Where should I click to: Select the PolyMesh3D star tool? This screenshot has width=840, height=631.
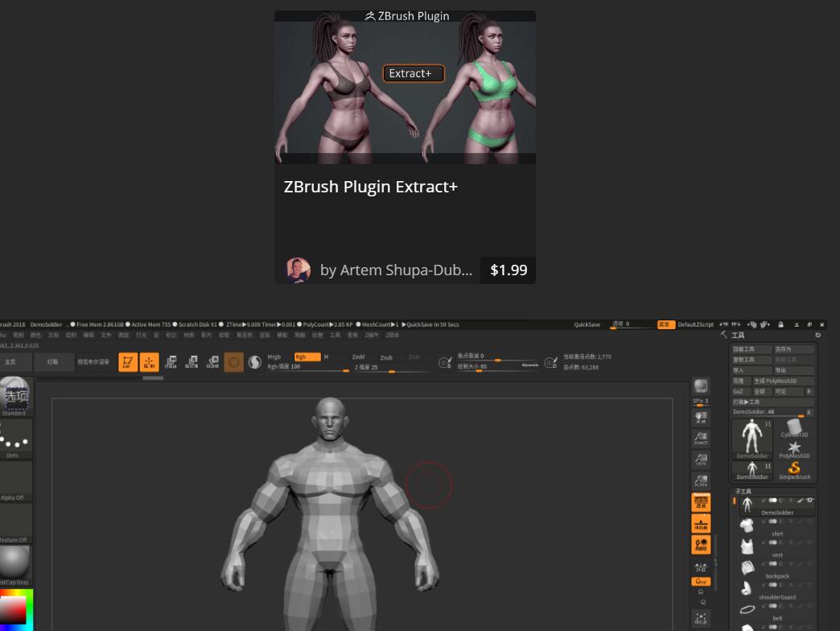[794, 449]
